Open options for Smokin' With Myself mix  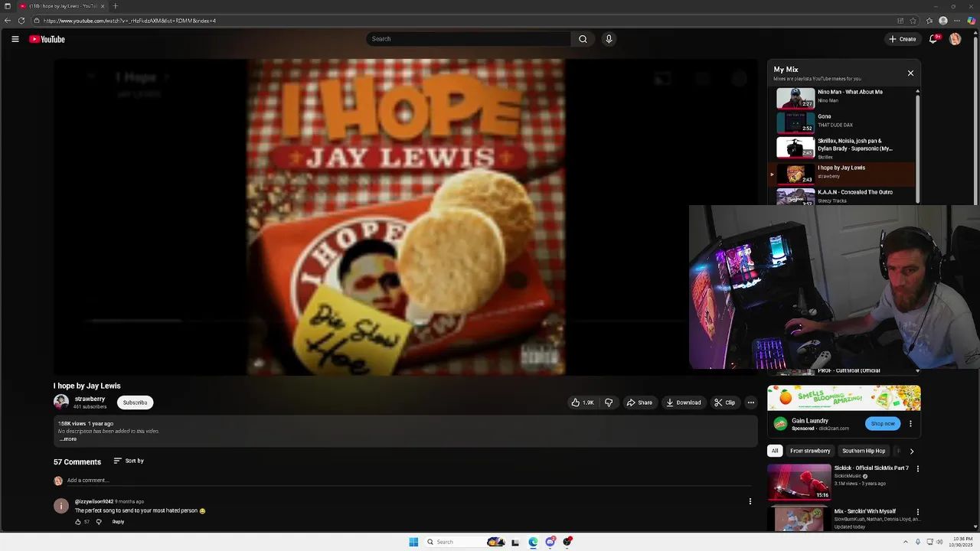pos(918,511)
